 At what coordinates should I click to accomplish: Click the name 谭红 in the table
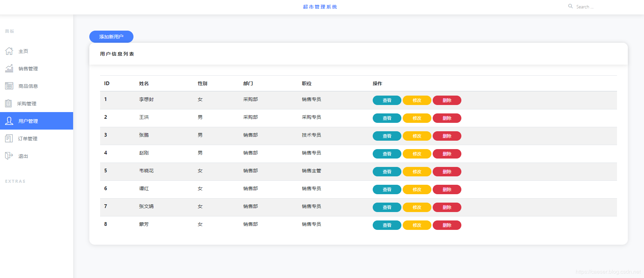pyautogui.click(x=144, y=188)
